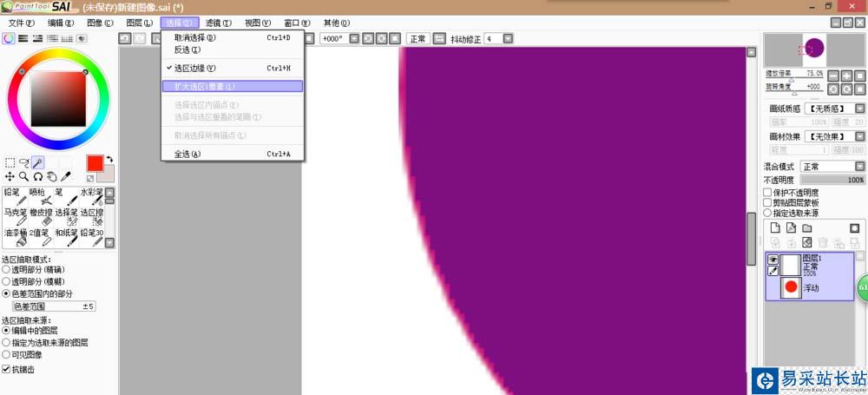Choose the 油漆桶 paint bucket tool
The height and width of the screenshot is (395, 868).
coord(15,237)
